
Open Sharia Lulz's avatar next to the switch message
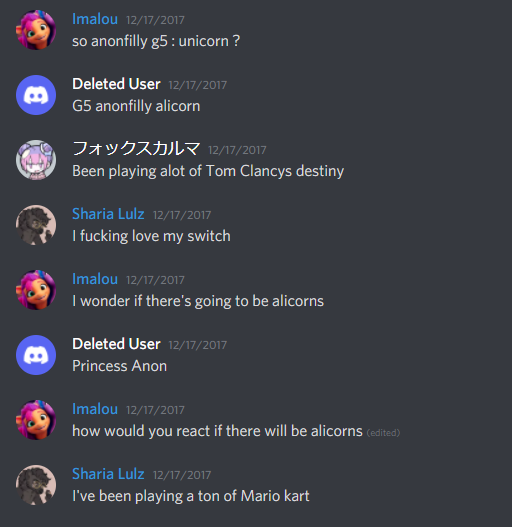click(36, 225)
